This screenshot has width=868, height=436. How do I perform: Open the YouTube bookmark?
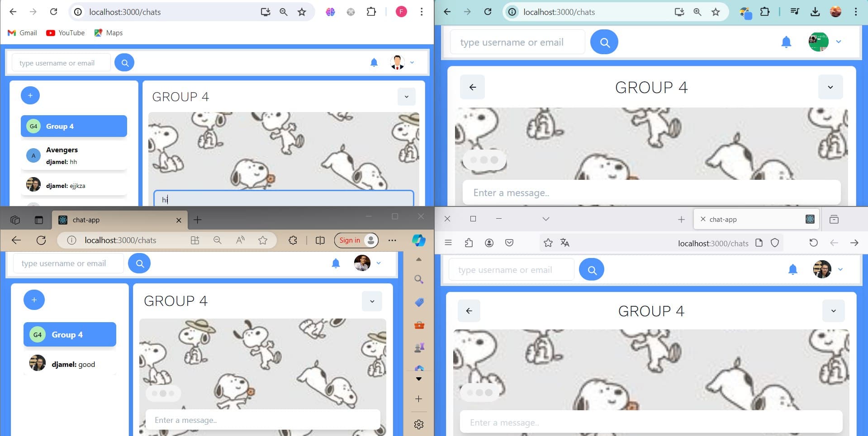coord(66,33)
